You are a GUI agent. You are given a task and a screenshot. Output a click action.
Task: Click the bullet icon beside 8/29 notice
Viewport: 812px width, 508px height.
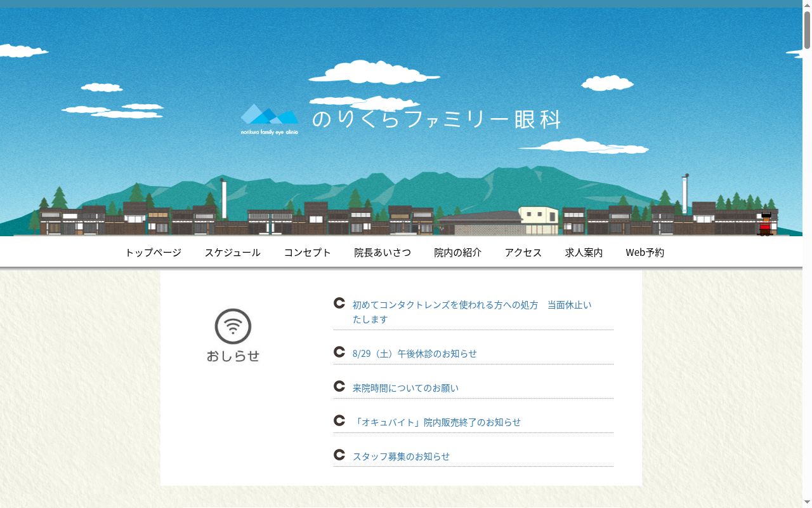coord(339,352)
